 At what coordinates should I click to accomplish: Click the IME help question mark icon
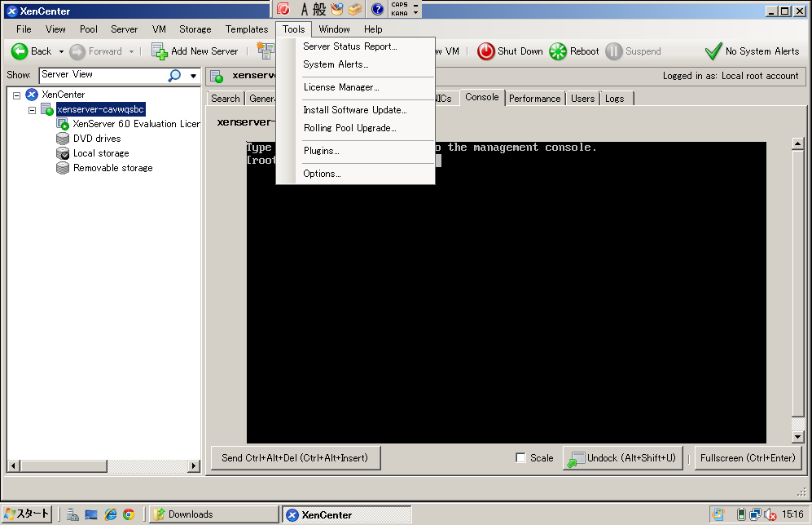point(378,9)
